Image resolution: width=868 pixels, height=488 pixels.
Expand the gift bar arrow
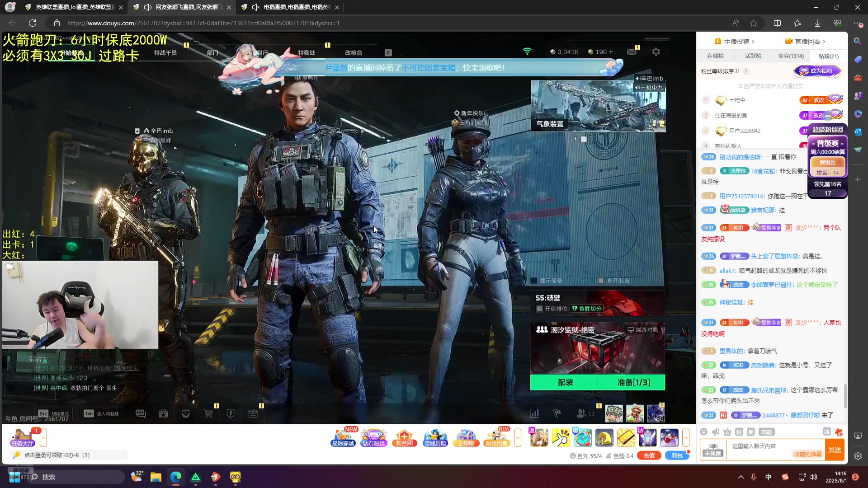[x=686, y=437]
